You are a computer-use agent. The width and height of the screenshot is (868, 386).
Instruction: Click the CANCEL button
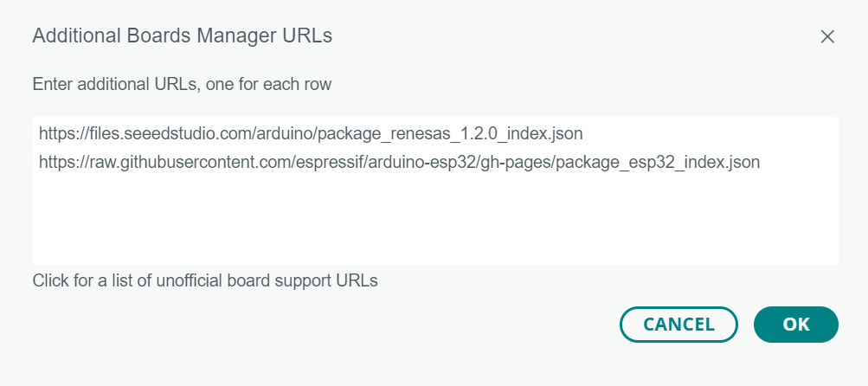(x=678, y=325)
